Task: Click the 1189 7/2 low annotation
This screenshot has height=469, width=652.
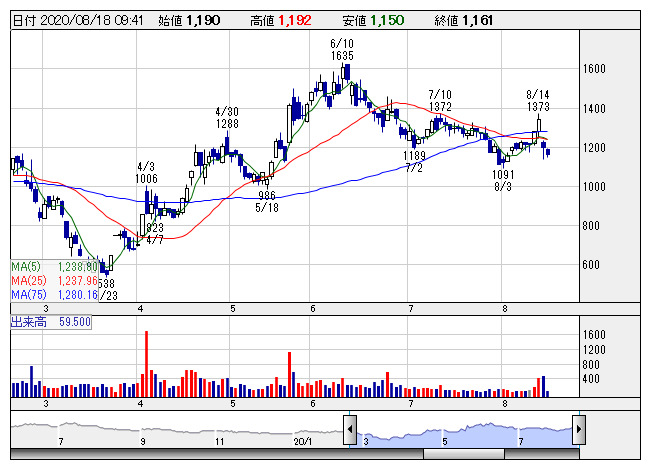Action: [414, 162]
